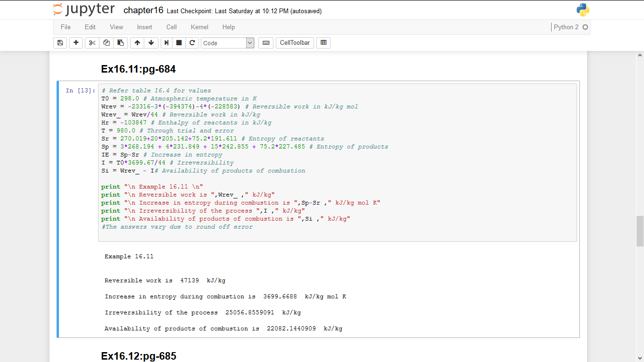Open the cell type Code dropdown
The image size is (644, 362).
[x=228, y=43]
